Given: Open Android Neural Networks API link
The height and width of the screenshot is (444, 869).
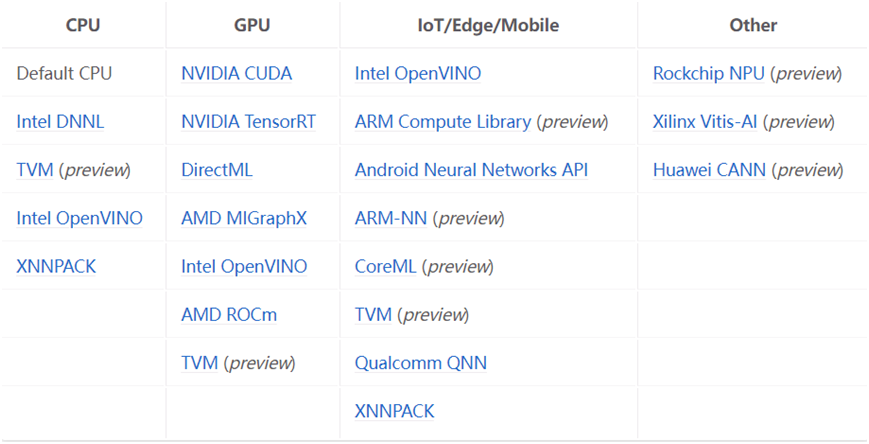Looking at the screenshot, I should click(x=471, y=170).
